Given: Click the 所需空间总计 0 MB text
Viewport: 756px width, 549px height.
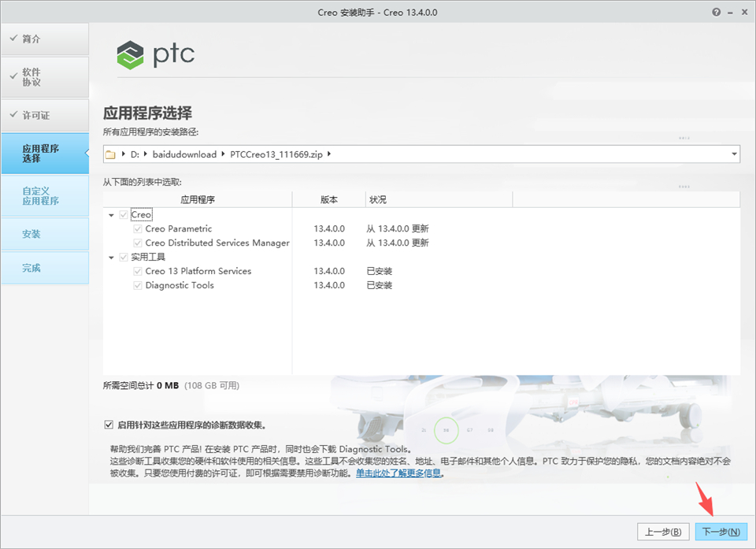Looking at the screenshot, I should (x=141, y=385).
